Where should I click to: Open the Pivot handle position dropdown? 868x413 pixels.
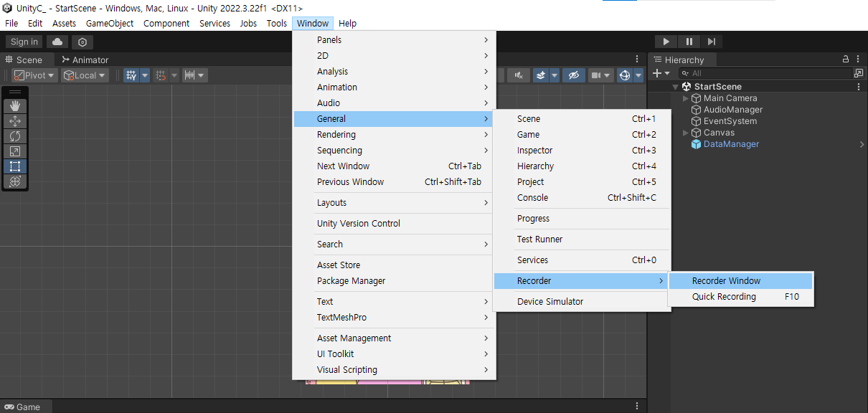point(35,75)
